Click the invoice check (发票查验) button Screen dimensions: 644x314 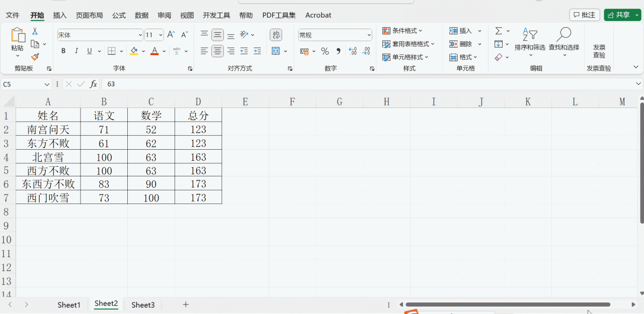[599, 51]
